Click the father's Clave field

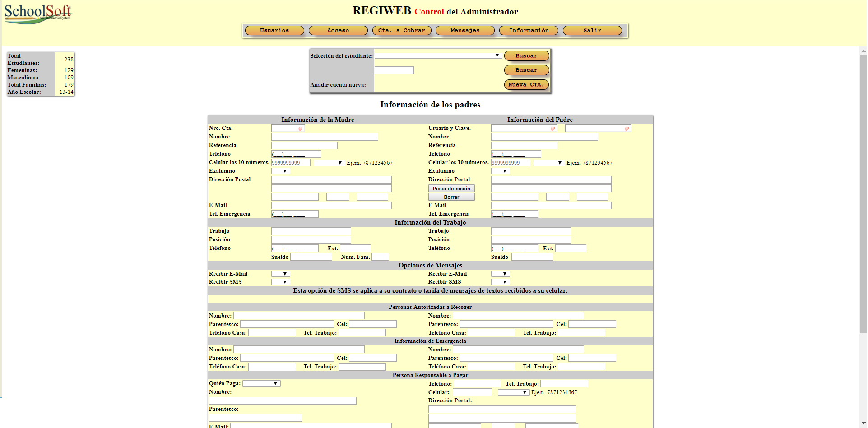598,129
